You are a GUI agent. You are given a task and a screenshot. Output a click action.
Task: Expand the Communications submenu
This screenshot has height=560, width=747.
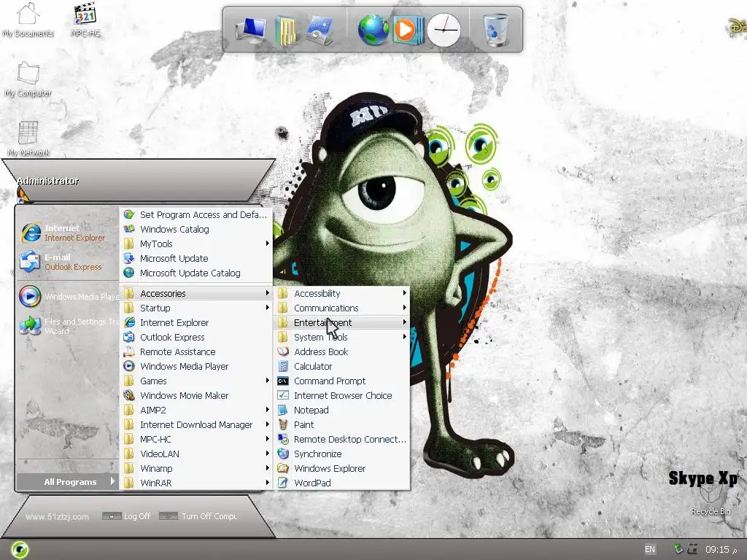pos(342,308)
